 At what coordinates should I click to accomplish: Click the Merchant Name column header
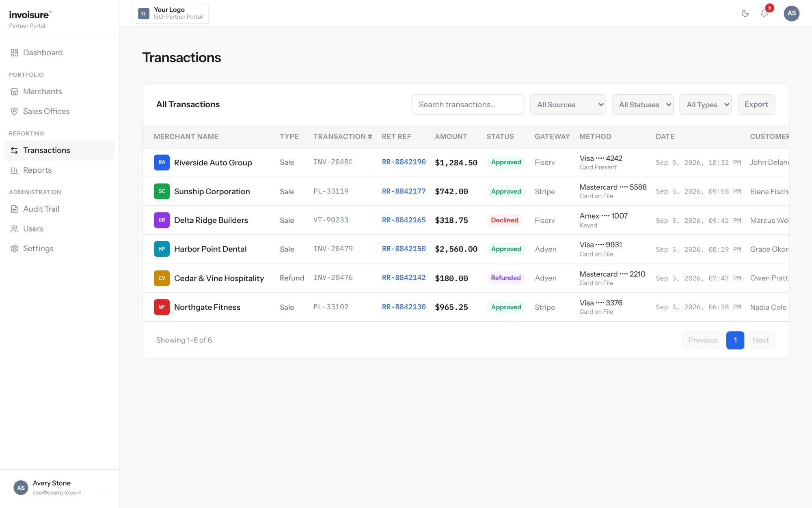186,137
